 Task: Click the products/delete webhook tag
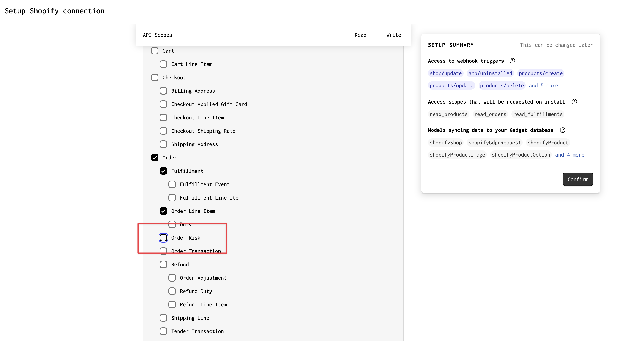[502, 86]
